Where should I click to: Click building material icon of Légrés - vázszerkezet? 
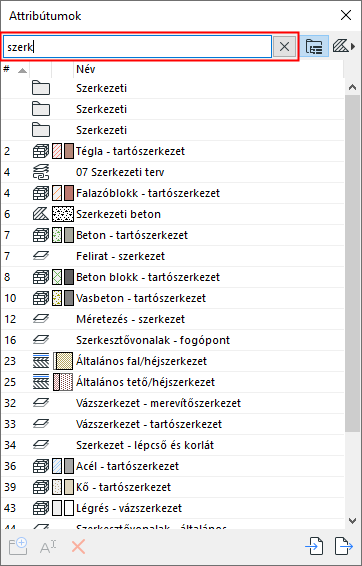[40, 508]
